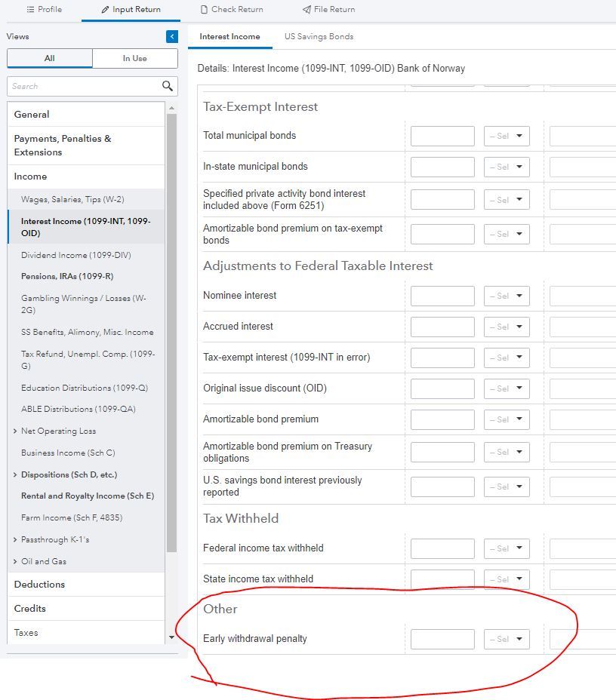Click the Nominee interest amount field
This screenshot has height=700, width=616.
[442, 296]
